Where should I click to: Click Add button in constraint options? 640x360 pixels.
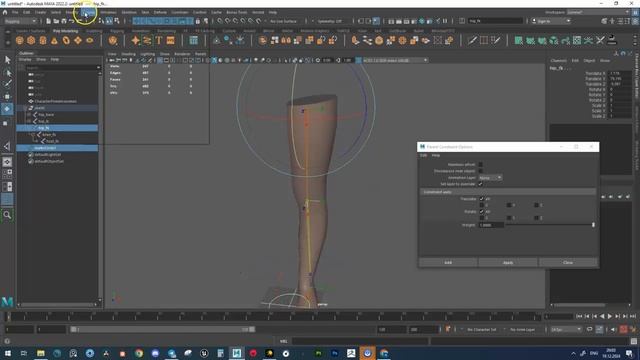click(x=448, y=262)
